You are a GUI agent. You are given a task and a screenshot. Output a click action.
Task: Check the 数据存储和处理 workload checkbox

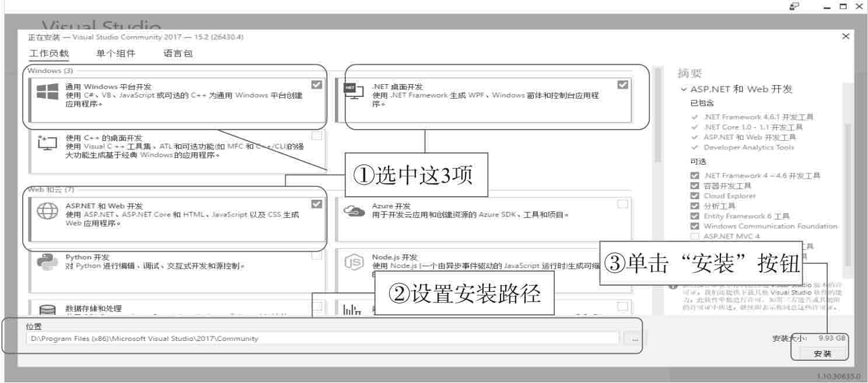pyautogui.click(x=317, y=306)
